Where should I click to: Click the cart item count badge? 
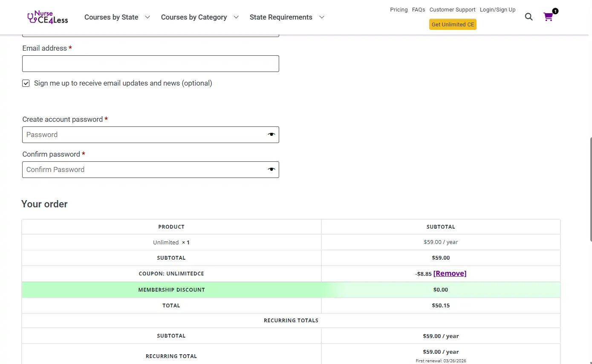coord(555,11)
